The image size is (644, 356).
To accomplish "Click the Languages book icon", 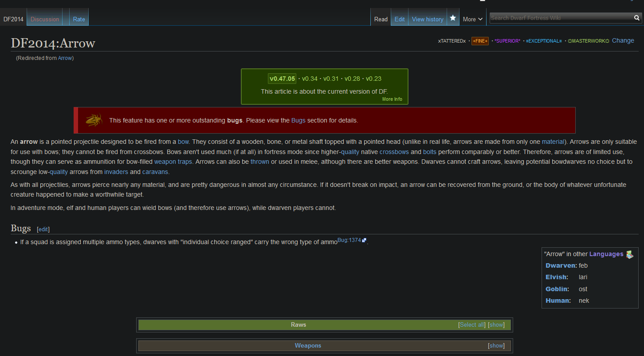I will (630, 254).
